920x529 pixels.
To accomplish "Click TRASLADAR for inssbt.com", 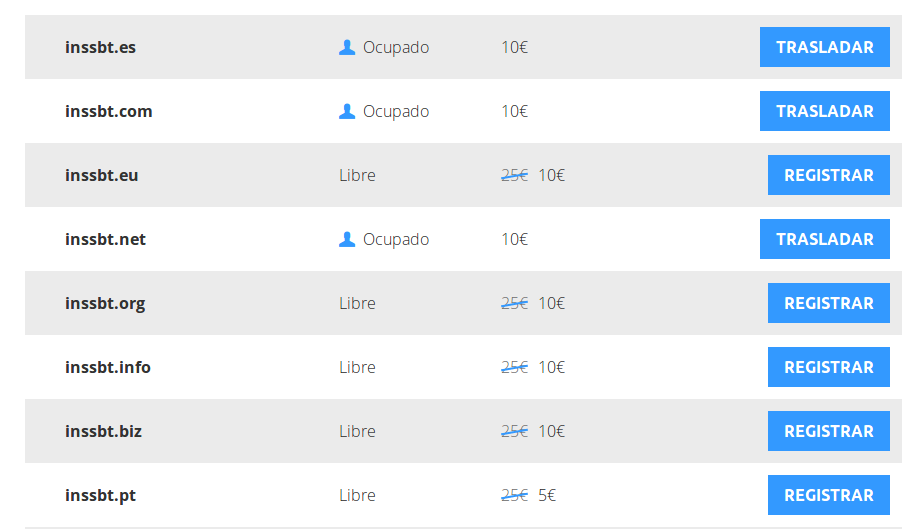I will (824, 111).
